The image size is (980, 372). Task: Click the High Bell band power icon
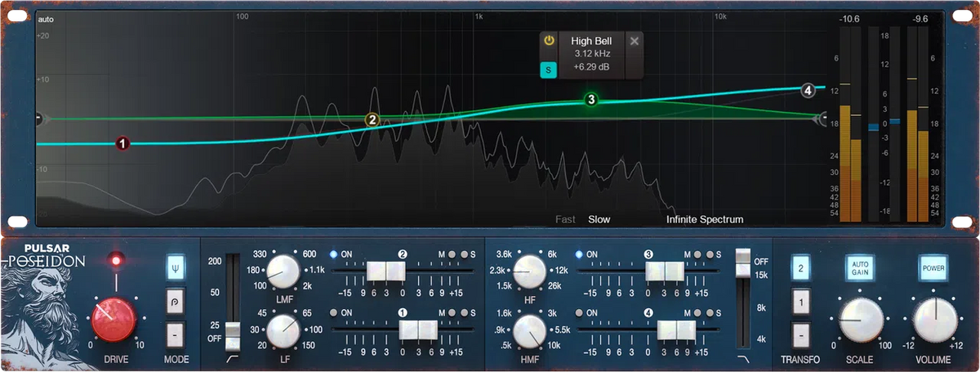point(549,41)
